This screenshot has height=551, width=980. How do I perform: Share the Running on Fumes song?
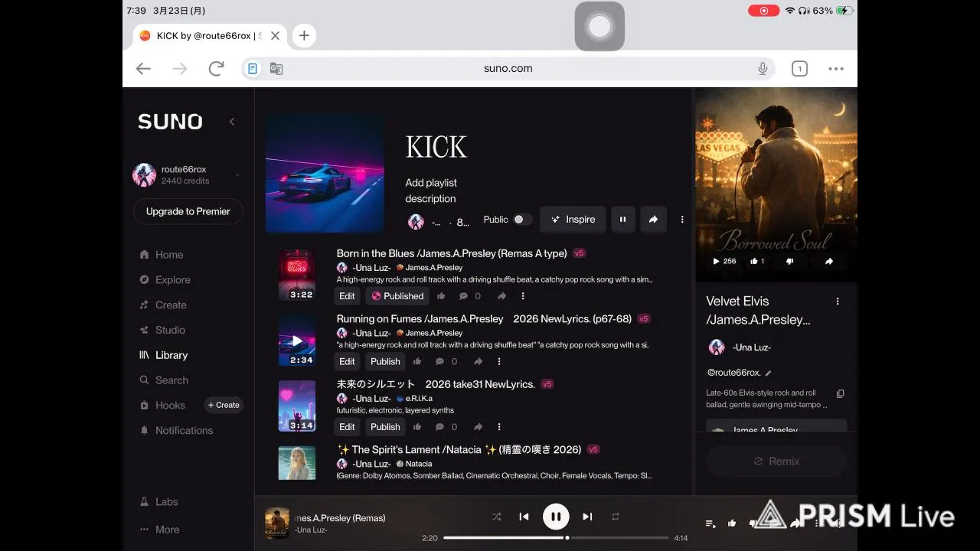click(478, 361)
